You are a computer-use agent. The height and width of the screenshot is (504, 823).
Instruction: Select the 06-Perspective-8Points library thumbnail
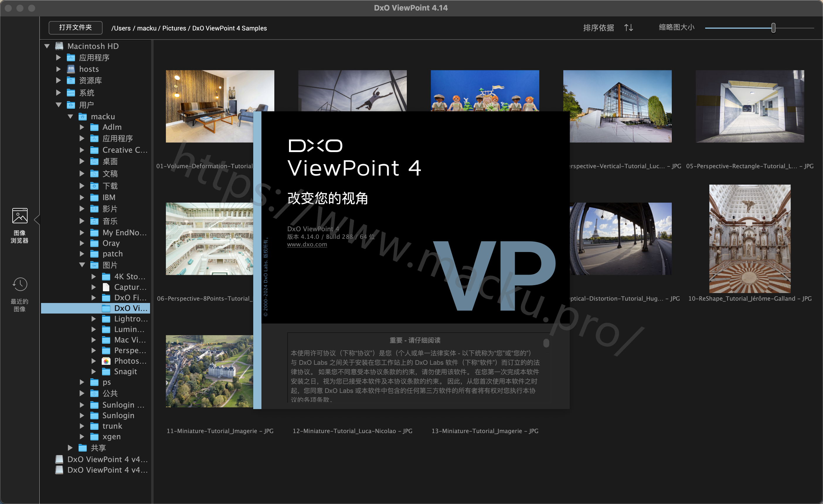tap(210, 239)
